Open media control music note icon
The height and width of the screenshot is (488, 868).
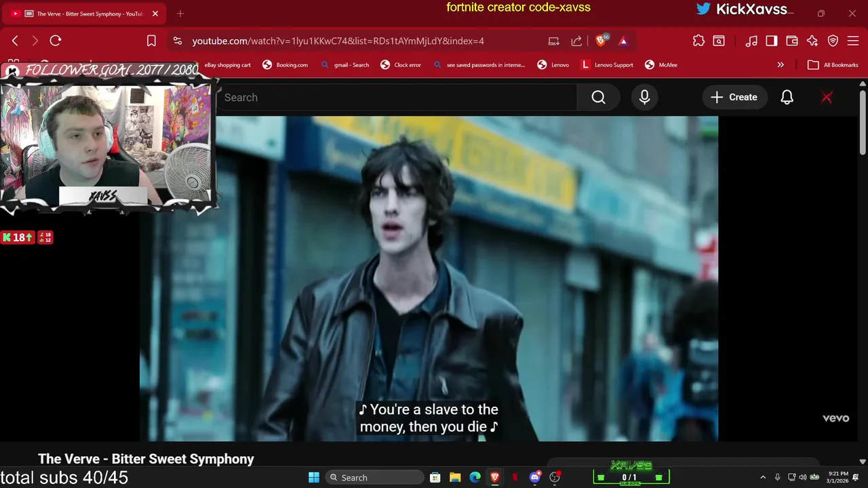[x=751, y=41]
